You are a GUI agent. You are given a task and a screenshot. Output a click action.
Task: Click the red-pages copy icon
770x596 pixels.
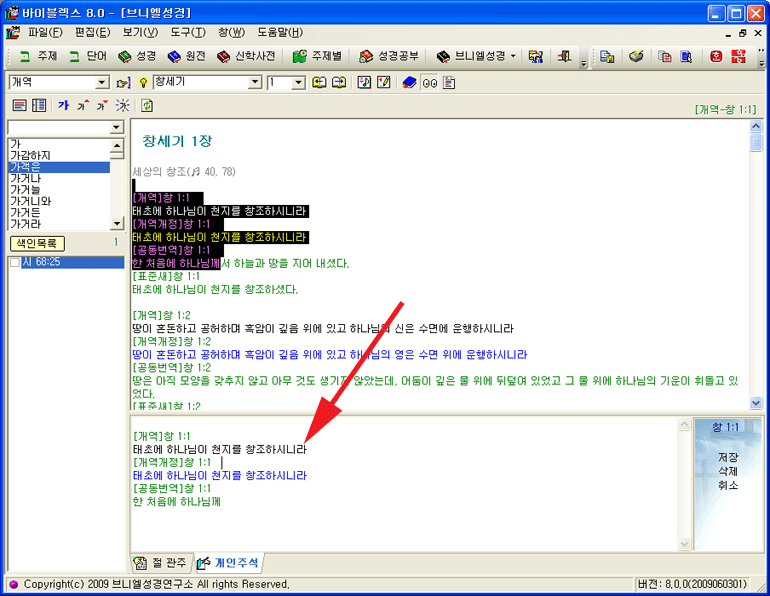(x=665, y=56)
